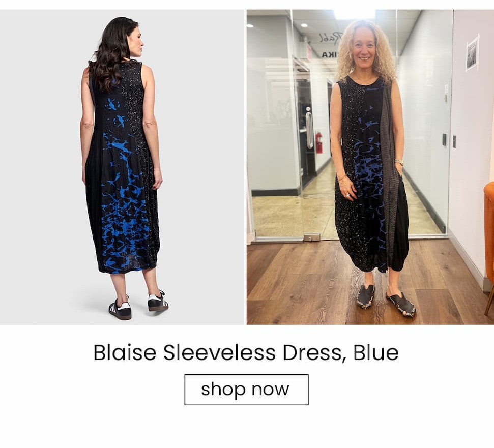Click the red fire extinguisher in the hallway photo

(319, 143)
